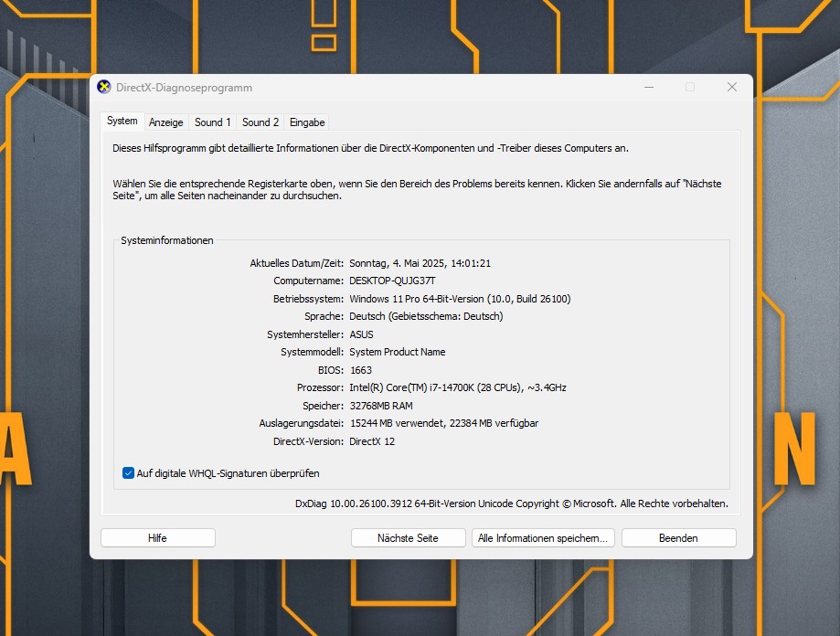This screenshot has height=636, width=840.
Task: Uncheck the WHQL-Signaturen überprüfen checkbox
Action: click(129, 473)
